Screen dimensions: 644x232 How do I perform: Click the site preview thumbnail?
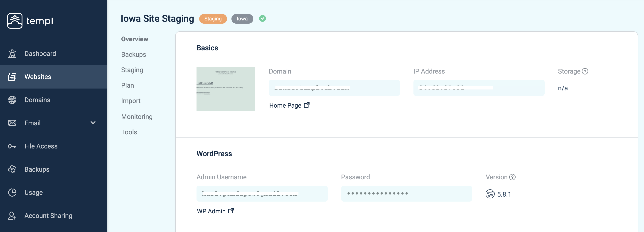point(226,89)
